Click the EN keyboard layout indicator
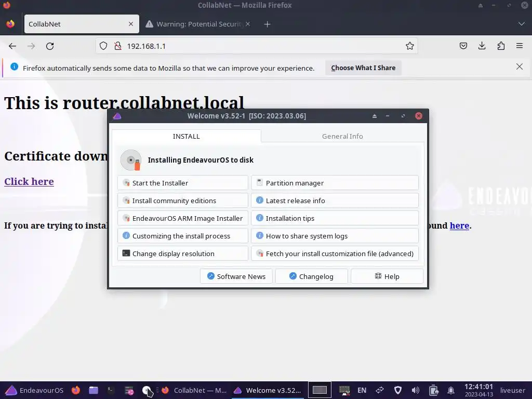 (362, 390)
